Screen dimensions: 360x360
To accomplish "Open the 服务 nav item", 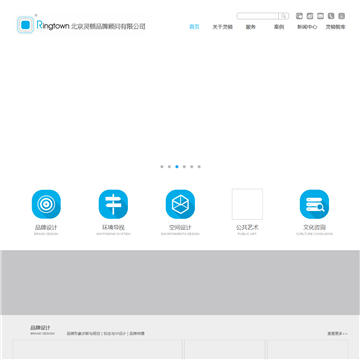I will [251, 27].
